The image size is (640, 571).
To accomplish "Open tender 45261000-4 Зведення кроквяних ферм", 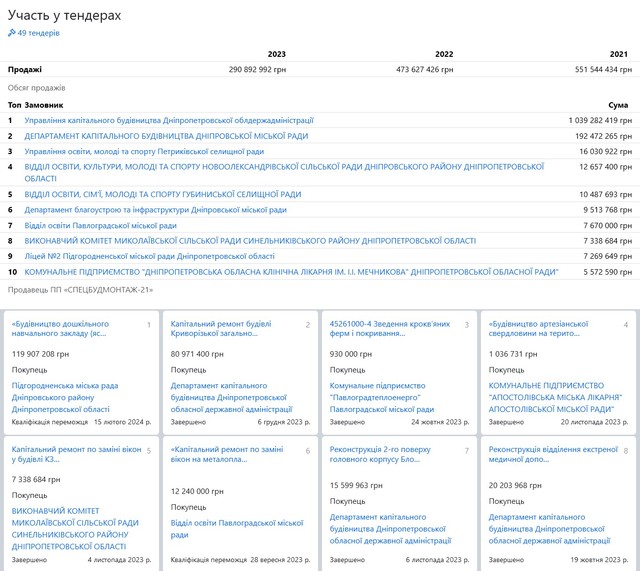I will point(390,329).
